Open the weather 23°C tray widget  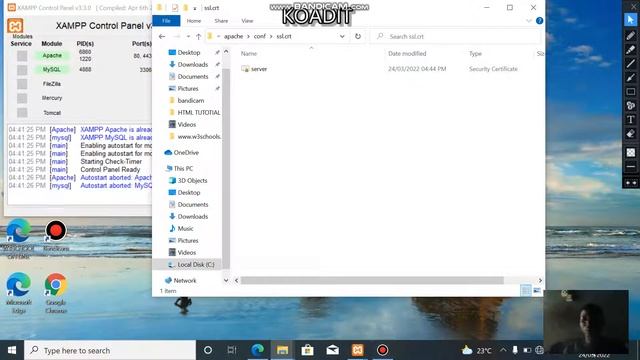[476, 350]
